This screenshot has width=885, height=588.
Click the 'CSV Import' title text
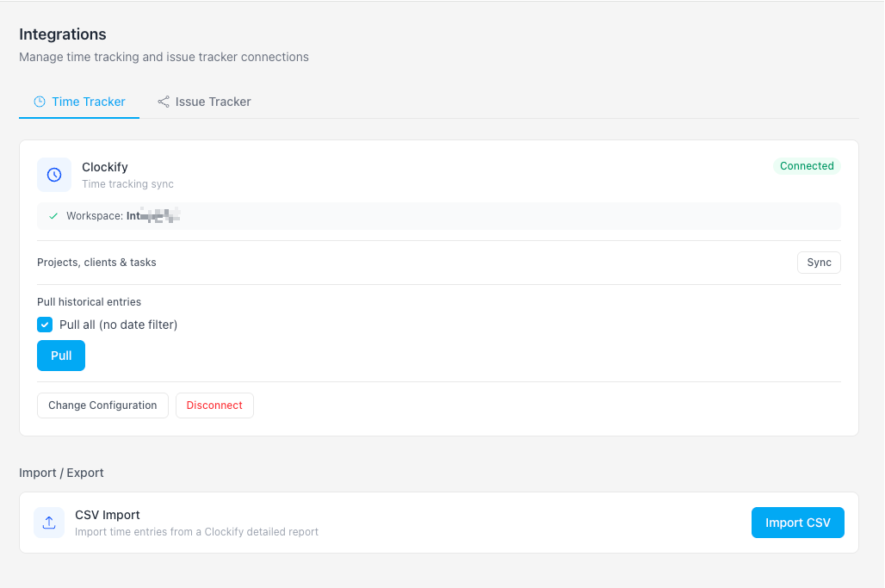(x=108, y=515)
